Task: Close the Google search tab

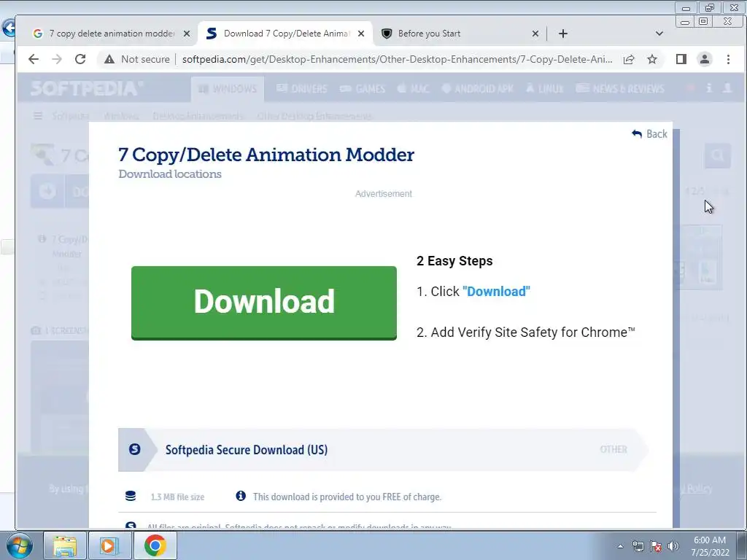Action: coord(187,34)
